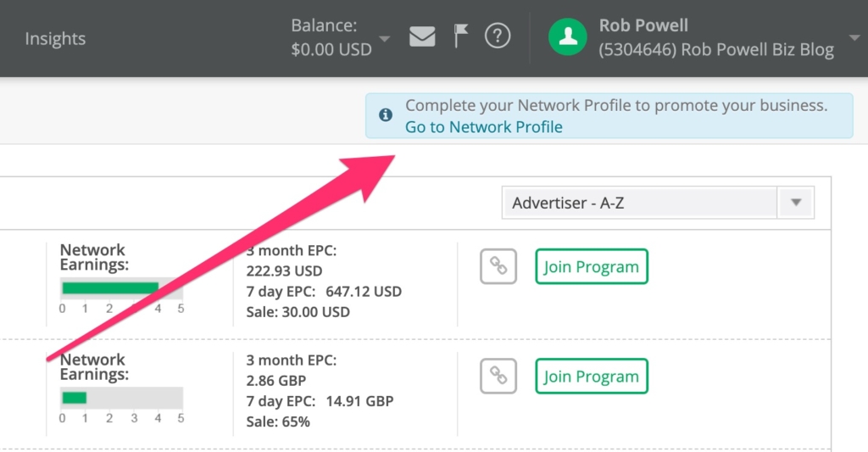Open the Advertiser - A-Z sort dropdown
This screenshot has height=452, width=868.
tap(640, 204)
